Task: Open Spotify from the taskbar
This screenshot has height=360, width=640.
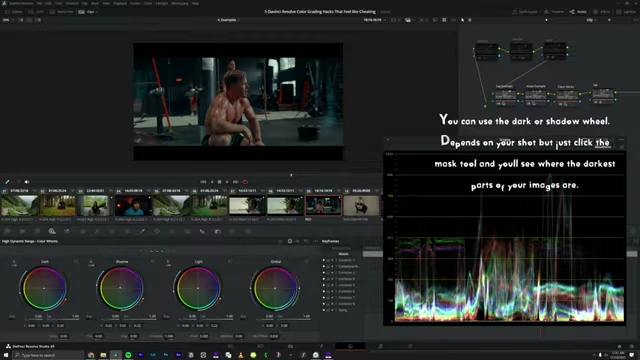Action: point(128,355)
